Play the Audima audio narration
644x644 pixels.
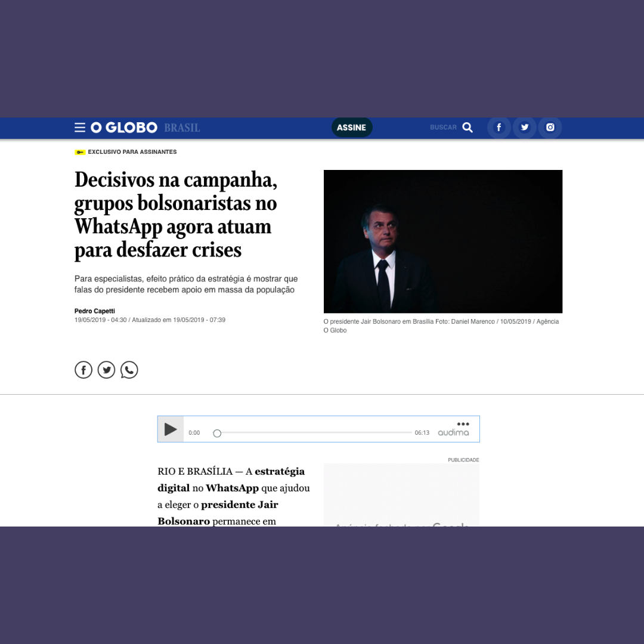(171, 429)
